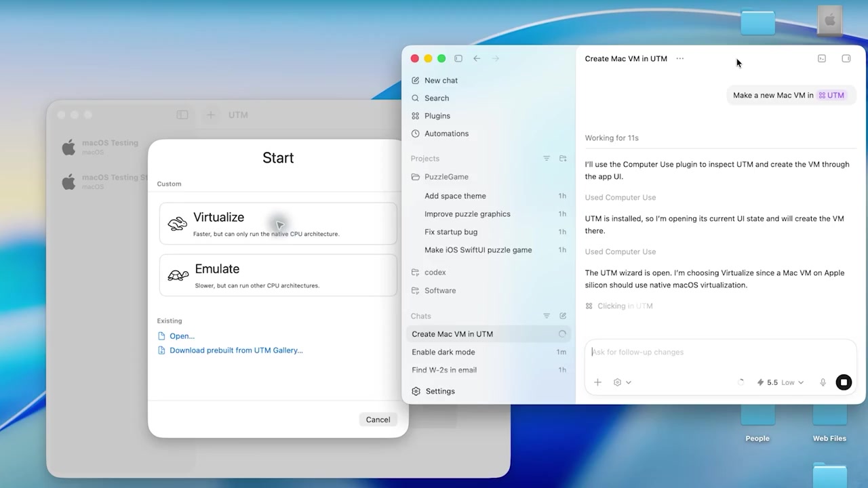
Task: Click the plus icon in UTM toolbar
Action: pyautogui.click(x=211, y=115)
